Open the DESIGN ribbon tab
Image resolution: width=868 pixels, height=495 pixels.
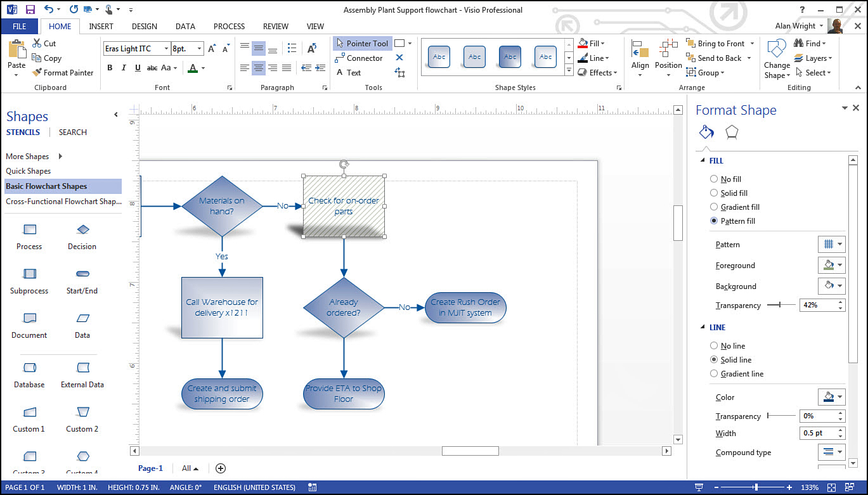pyautogui.click(x=145, y=27)
